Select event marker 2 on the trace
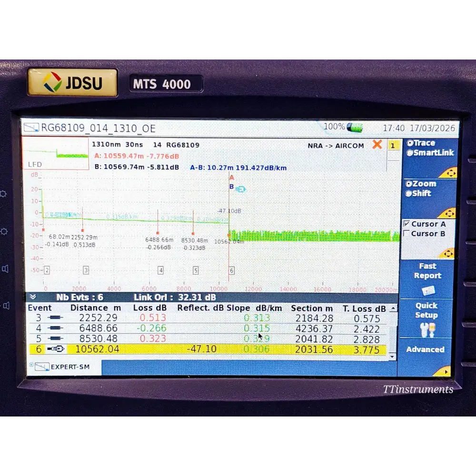The width and height of the screenshot is (476, 476). (x=47, y=270)
